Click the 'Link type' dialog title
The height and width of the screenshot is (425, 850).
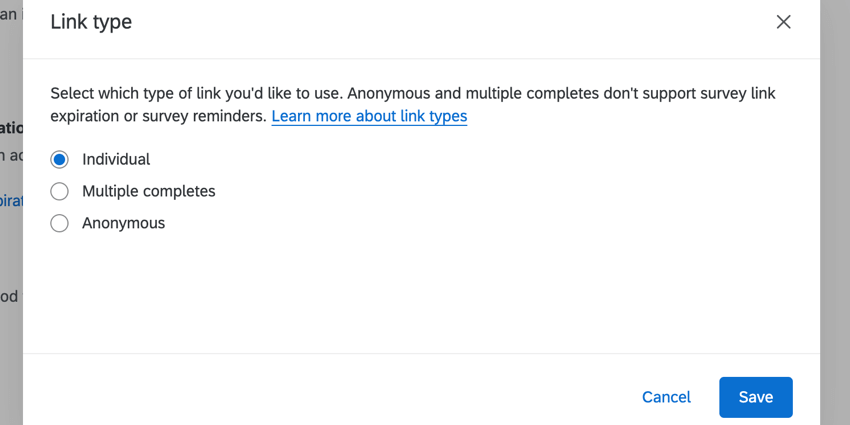pos(91,22)
